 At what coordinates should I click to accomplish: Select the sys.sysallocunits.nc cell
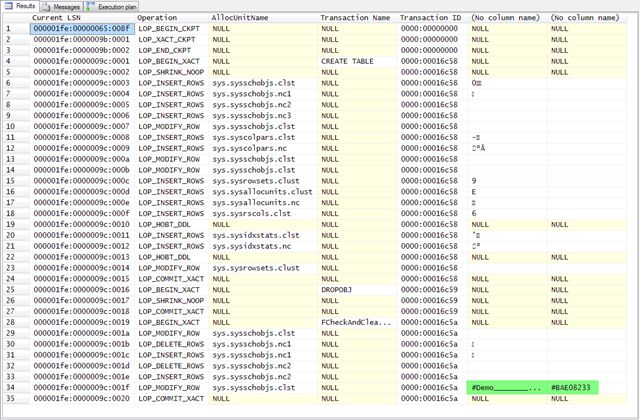pyautogui.click(x=263, y=203)
